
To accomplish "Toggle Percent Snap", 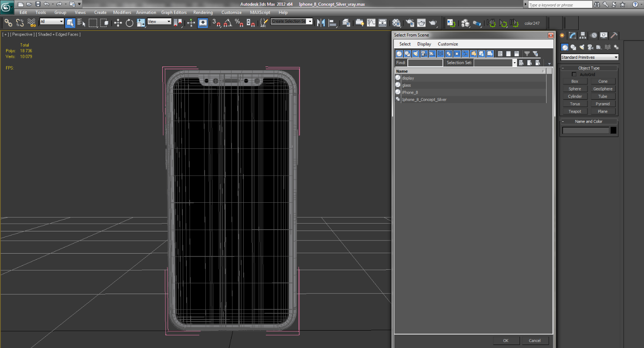I will click(238, 23).
